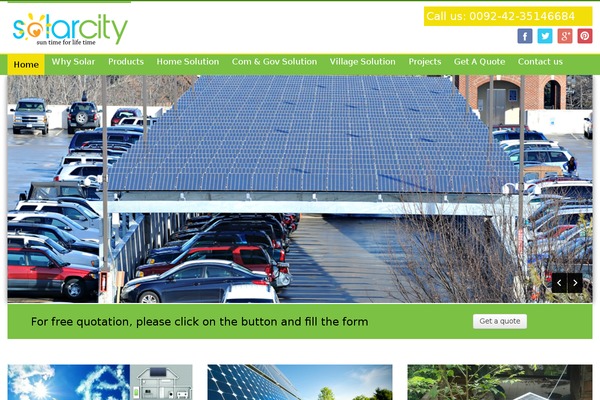The image size is (600, 400).
Task: Open the solar panel building thumbnail
Action: [x=300, y=382]
